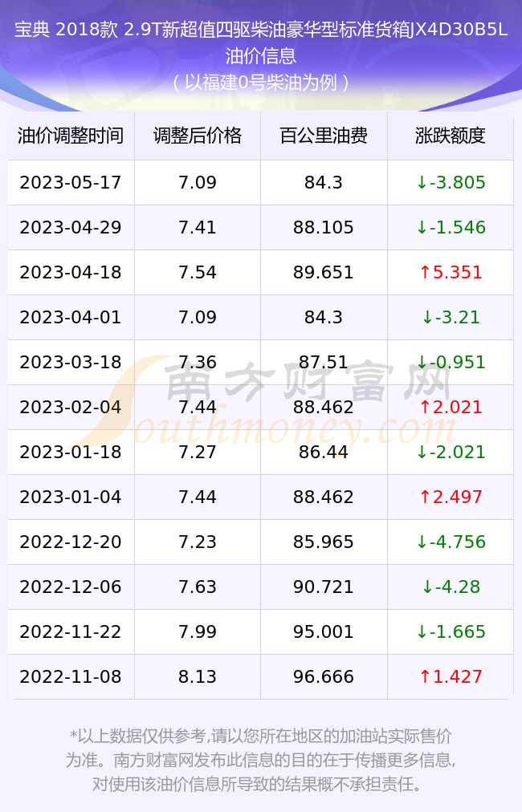Select the 95.001 fuel cost cell
Image resolution: width=522 pixels, height=812 pixels.
pyautogui.click(x=324, y=631)
